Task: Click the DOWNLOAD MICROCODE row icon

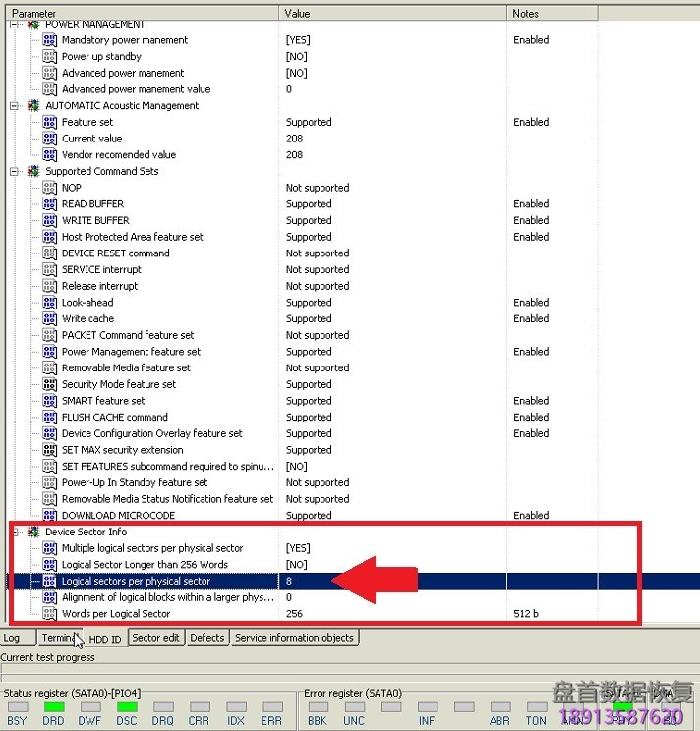Action: coord(49,516)
